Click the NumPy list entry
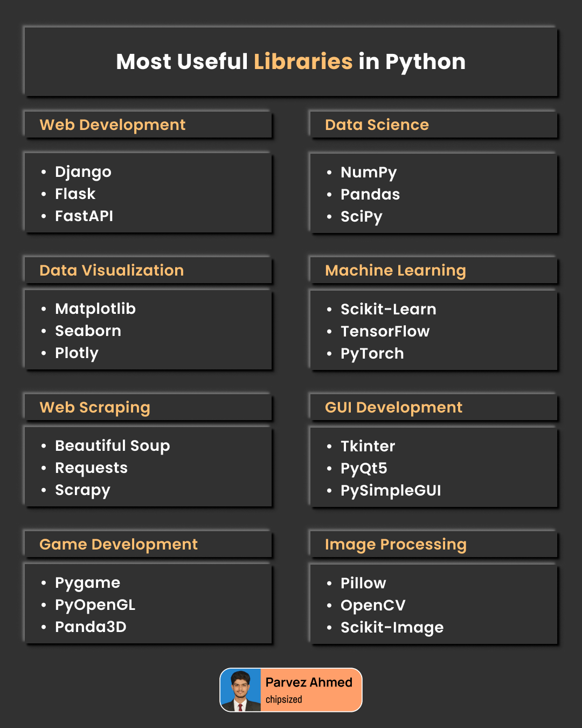The width and height of the screenshot is (582, 728). [369, 173]
